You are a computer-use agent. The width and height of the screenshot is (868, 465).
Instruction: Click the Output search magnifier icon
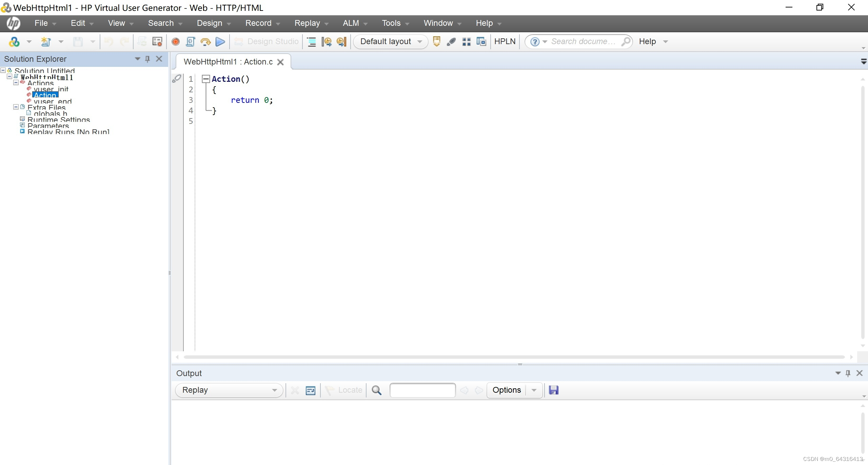coord(376,390)
